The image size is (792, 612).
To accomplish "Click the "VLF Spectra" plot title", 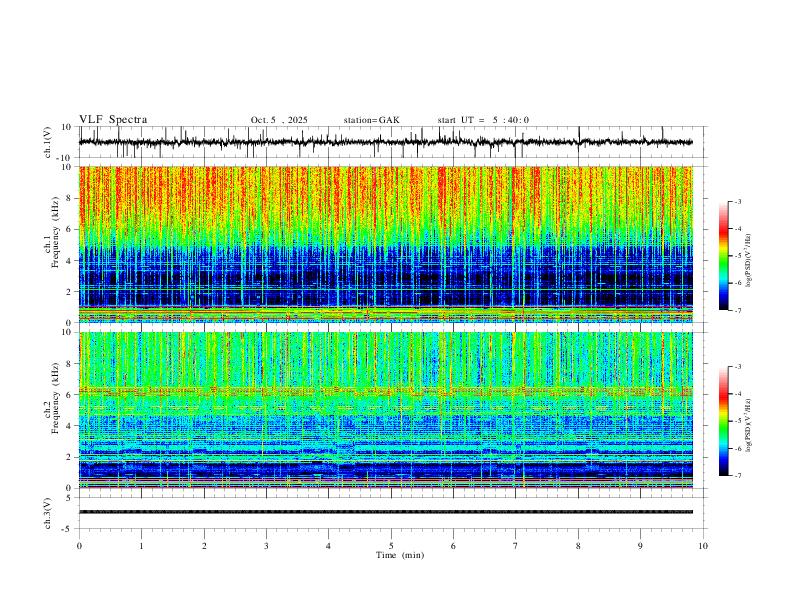I will tap(113, 120).
